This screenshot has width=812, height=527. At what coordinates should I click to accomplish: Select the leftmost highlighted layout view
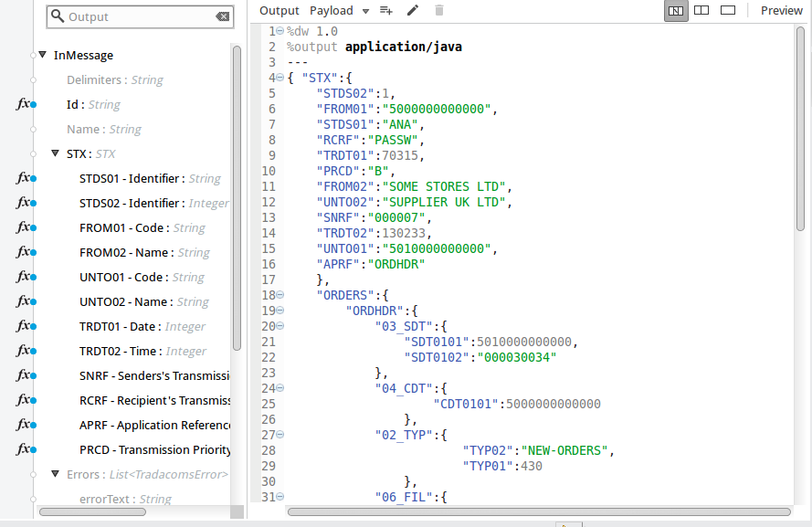pos(676,11)
